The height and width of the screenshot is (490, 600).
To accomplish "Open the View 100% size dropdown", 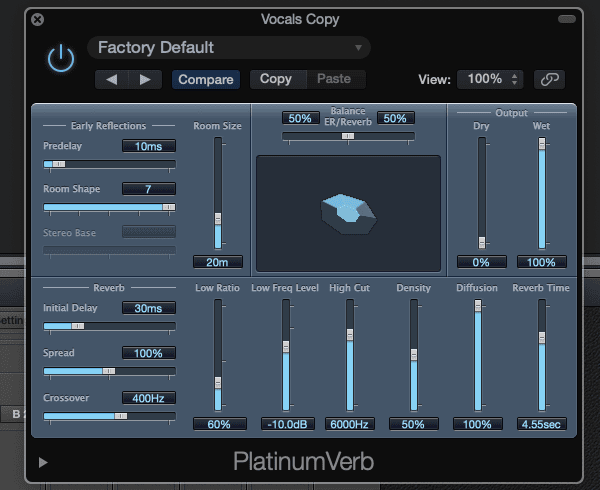I will tap(490, 79).
